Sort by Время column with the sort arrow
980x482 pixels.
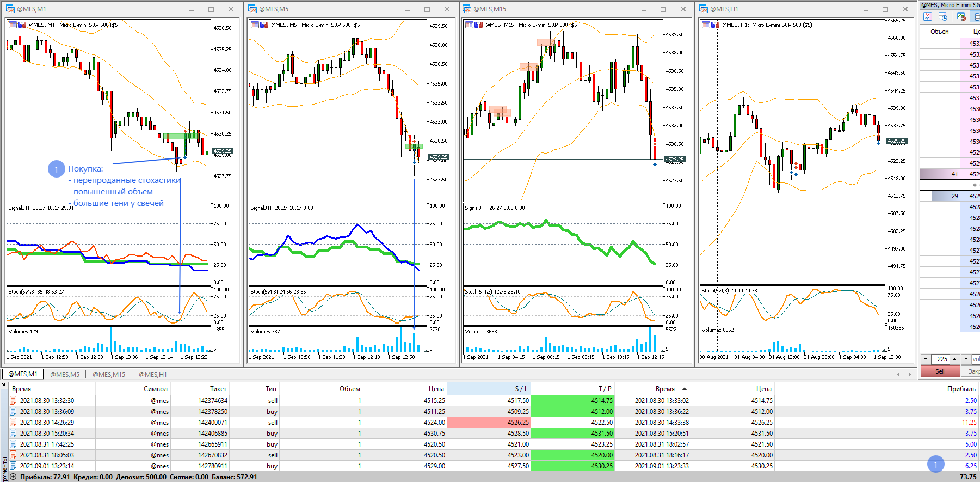click(x=684, y=389)
